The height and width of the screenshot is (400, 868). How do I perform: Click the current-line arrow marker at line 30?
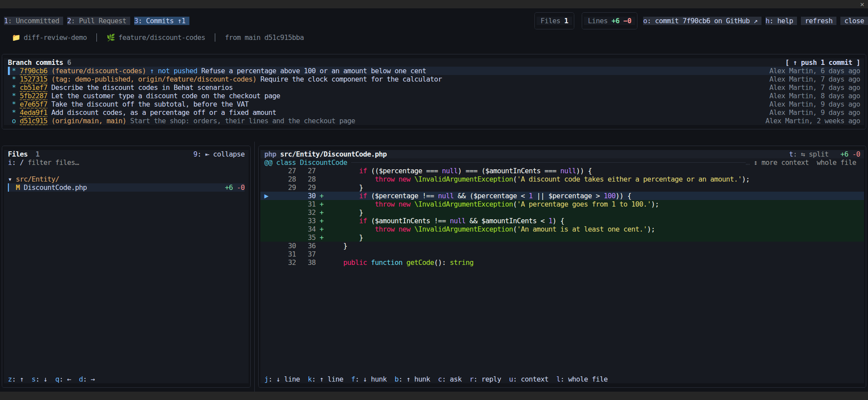click(x=266, y=196)
